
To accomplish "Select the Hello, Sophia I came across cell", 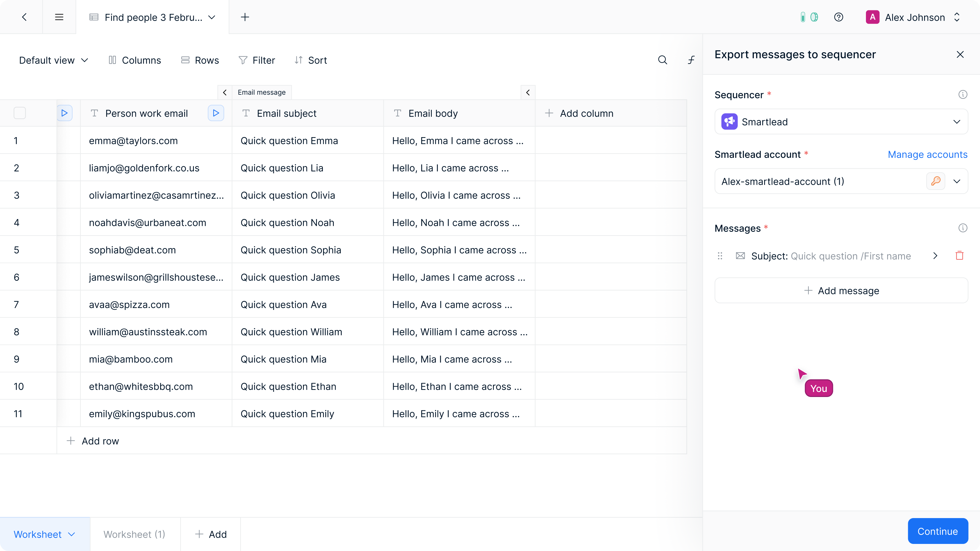I will click(x=459, y=250).
